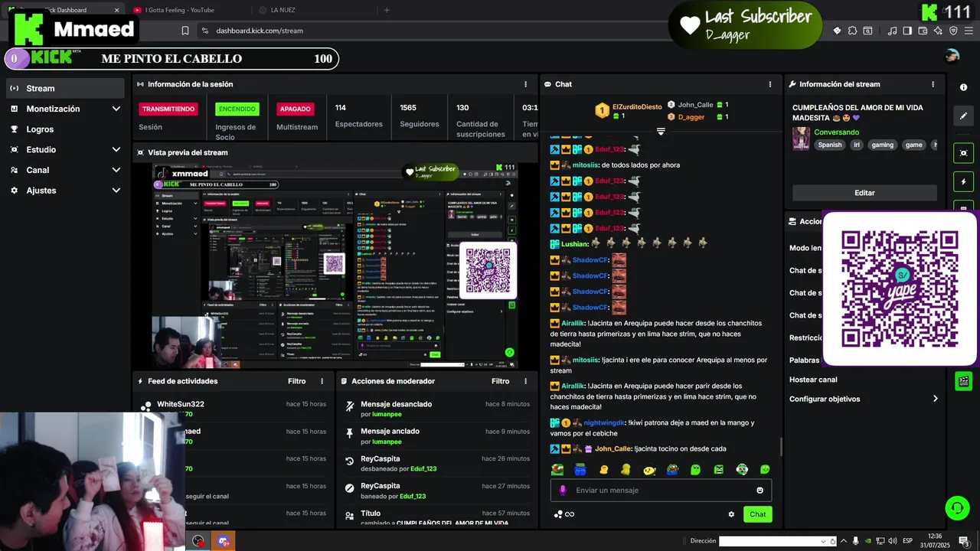The image size is (980, 551).
Task: Open the Windows notification center icon
Action: point(964,541)
